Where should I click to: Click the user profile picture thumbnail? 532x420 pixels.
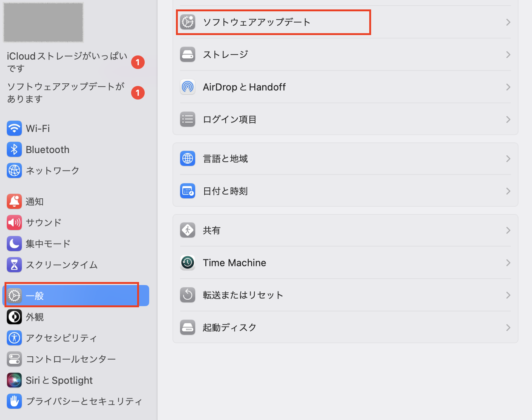pyautogui.click(x=43, y=22)
